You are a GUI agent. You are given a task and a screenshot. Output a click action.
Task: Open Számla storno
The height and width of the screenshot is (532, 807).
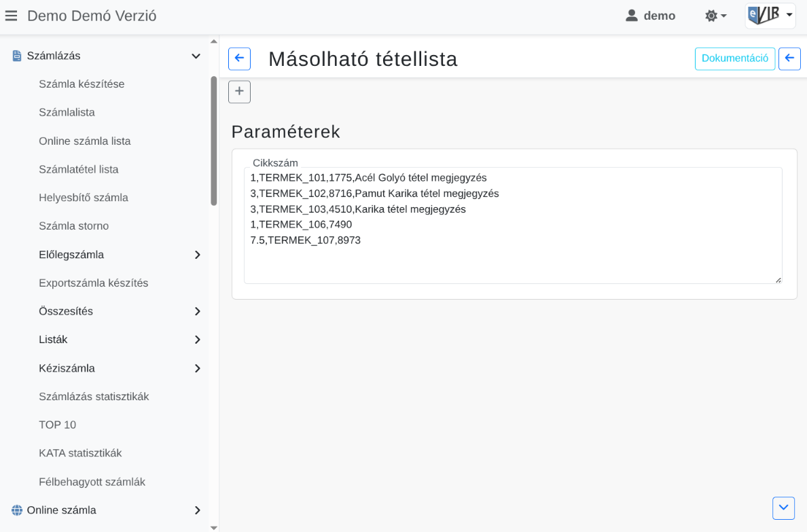coord(73,226)
